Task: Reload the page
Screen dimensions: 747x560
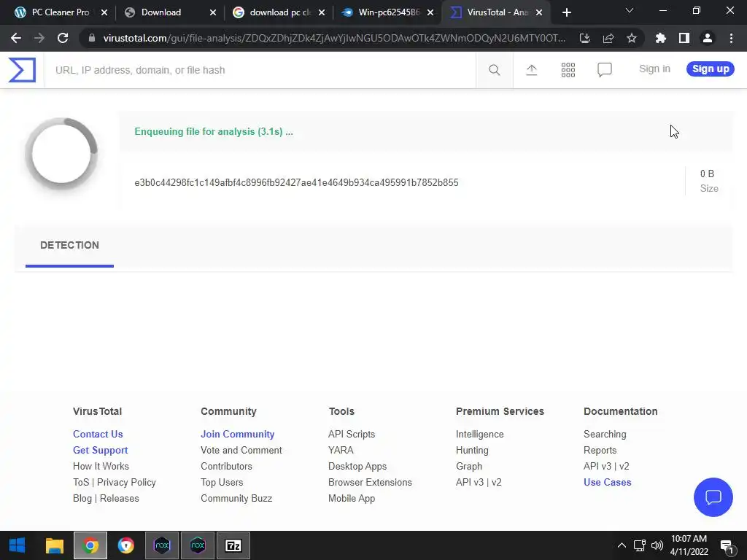Action: (63, 38)
